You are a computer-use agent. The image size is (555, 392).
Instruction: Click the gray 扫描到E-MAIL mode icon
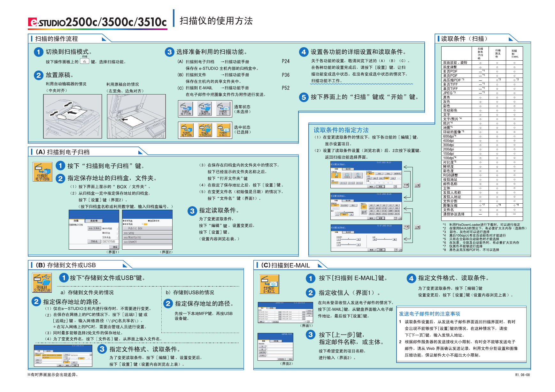(x=223, y=109)
